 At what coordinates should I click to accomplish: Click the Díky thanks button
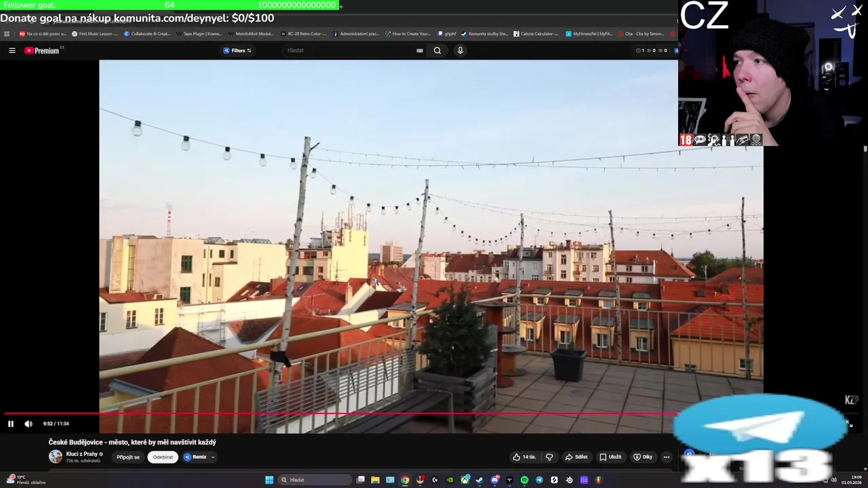pos(643,457)
